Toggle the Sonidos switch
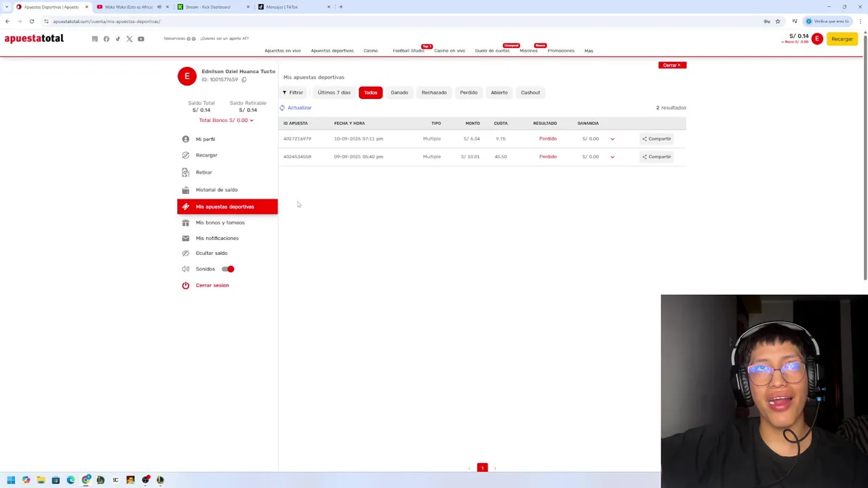Screen dimensions: 868x488 pos(228,269)
